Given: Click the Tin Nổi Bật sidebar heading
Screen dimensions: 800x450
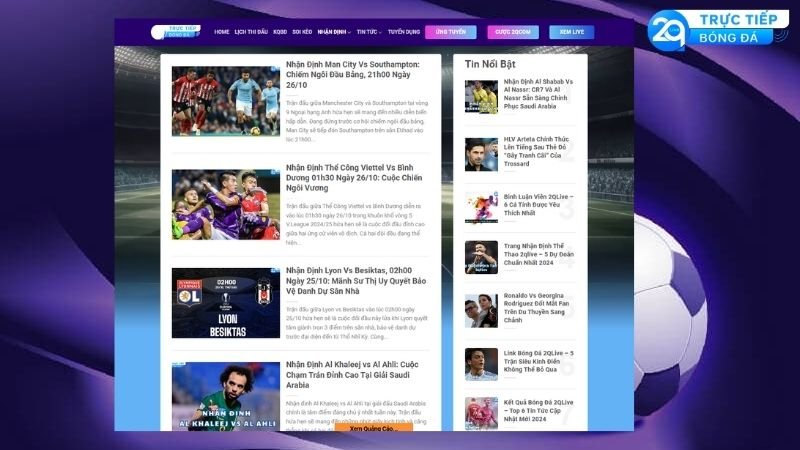Looking at the screenshot, I should click(x=490, y=64).
